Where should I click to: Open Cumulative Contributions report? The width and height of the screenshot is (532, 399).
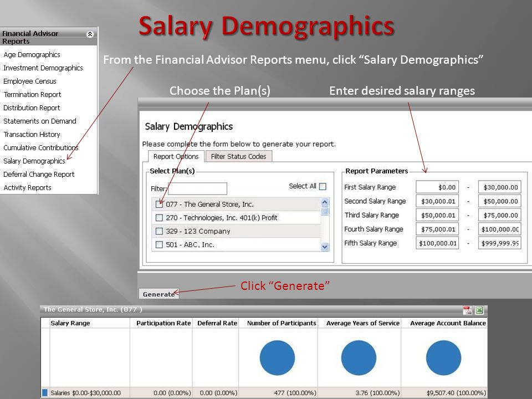click(40, 147)
